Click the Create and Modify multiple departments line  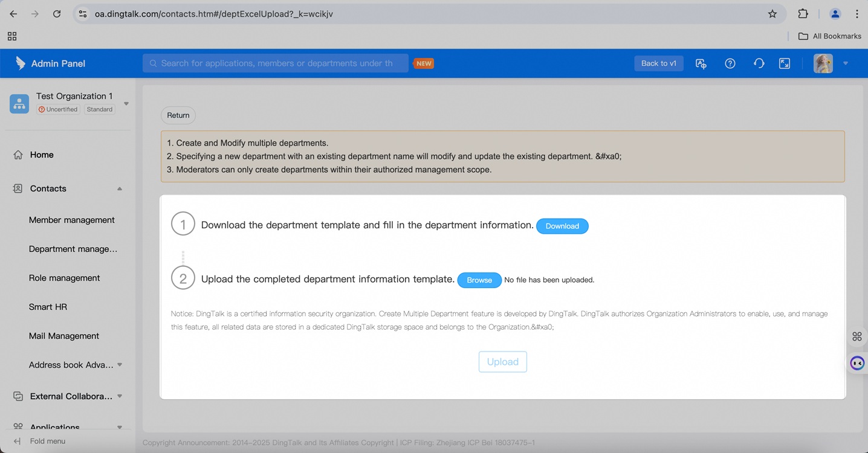point(248,143)
